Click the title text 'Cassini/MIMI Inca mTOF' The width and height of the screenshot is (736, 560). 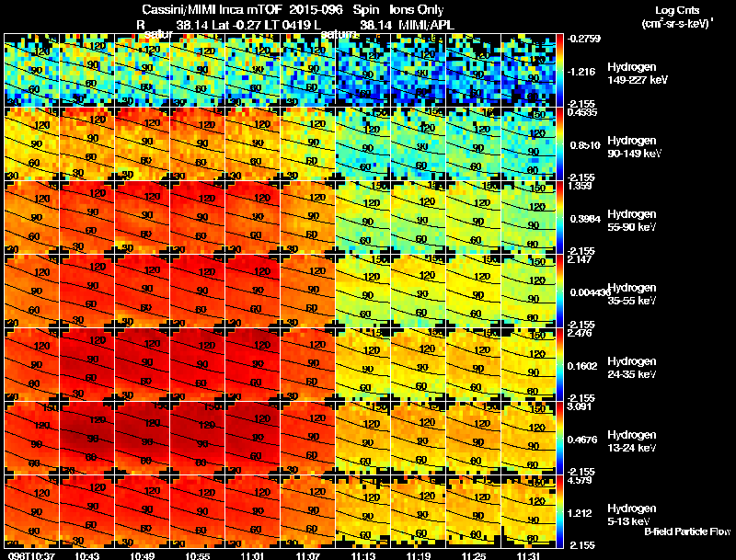pyautogui.click(x=212, y=10)
